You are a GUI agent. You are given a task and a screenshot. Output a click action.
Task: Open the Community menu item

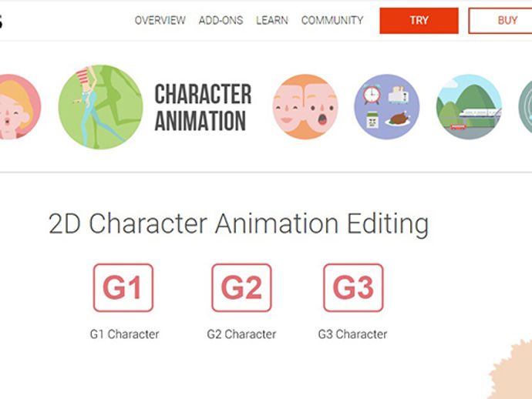tap(332, 20)
